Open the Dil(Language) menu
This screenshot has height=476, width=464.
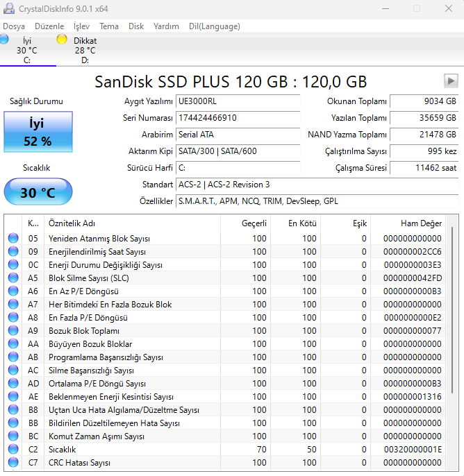pos(214,26)
